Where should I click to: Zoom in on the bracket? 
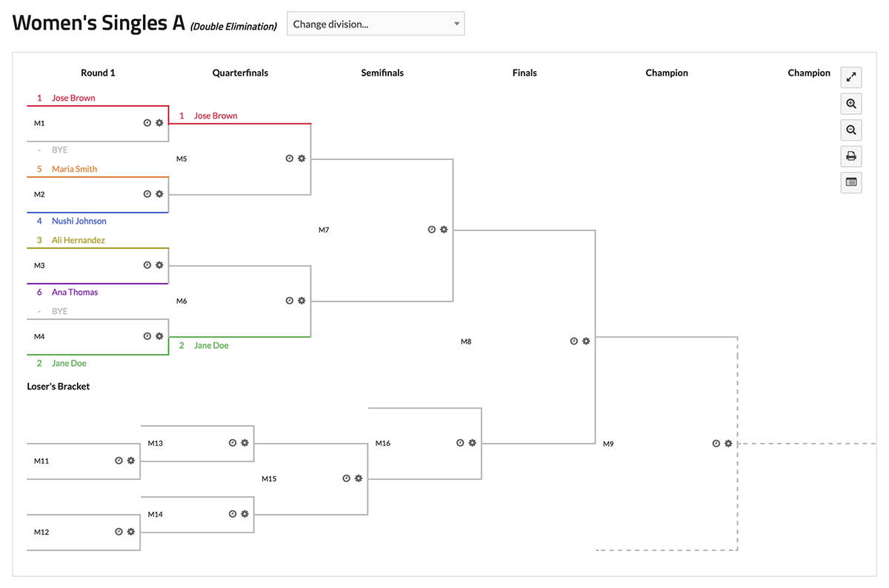[851, 104]
